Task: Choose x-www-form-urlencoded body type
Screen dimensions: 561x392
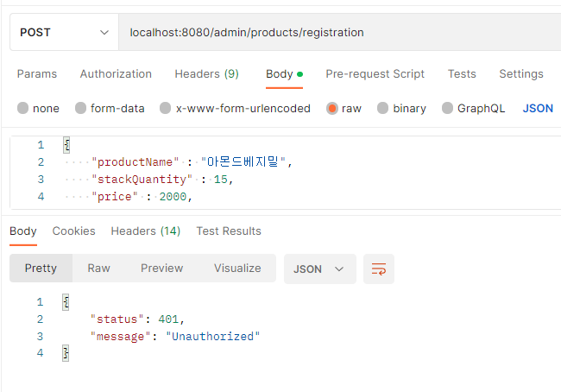Action: point(235,108)
